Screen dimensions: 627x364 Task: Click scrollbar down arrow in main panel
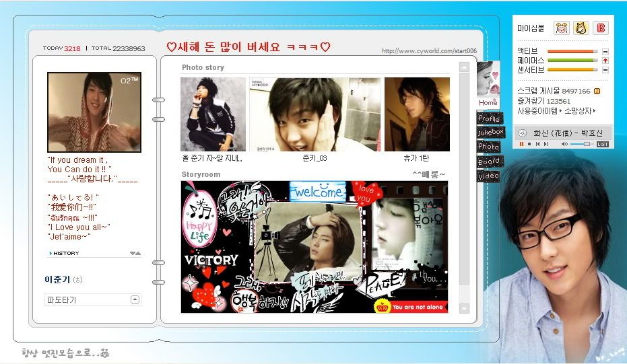pos(464,308)
